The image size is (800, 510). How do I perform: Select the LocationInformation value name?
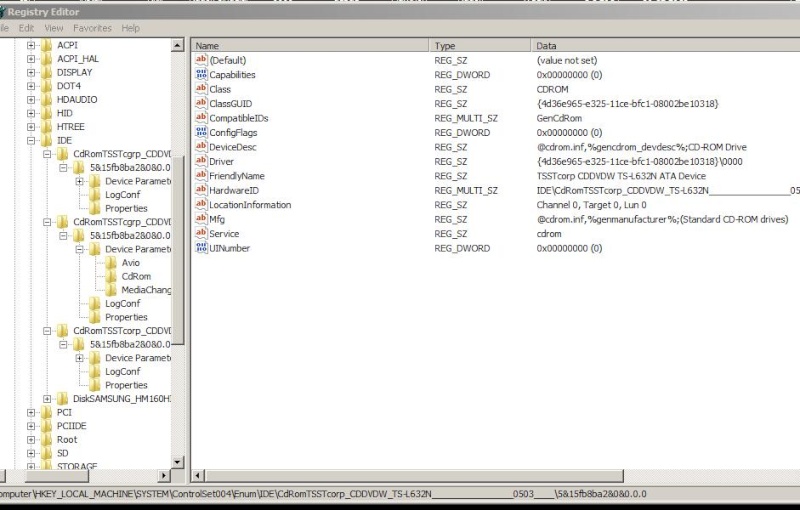(250, 205)
